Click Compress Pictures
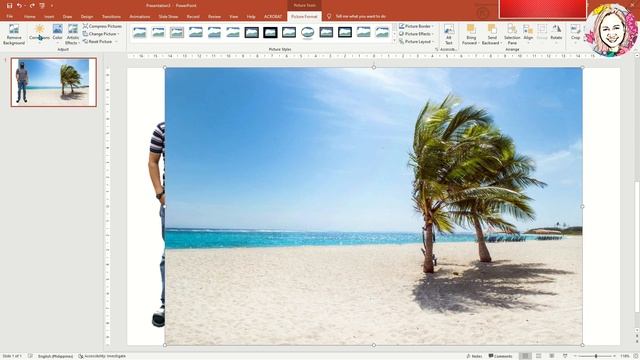This screenshot has width=640, height=360. coord(102,26)
